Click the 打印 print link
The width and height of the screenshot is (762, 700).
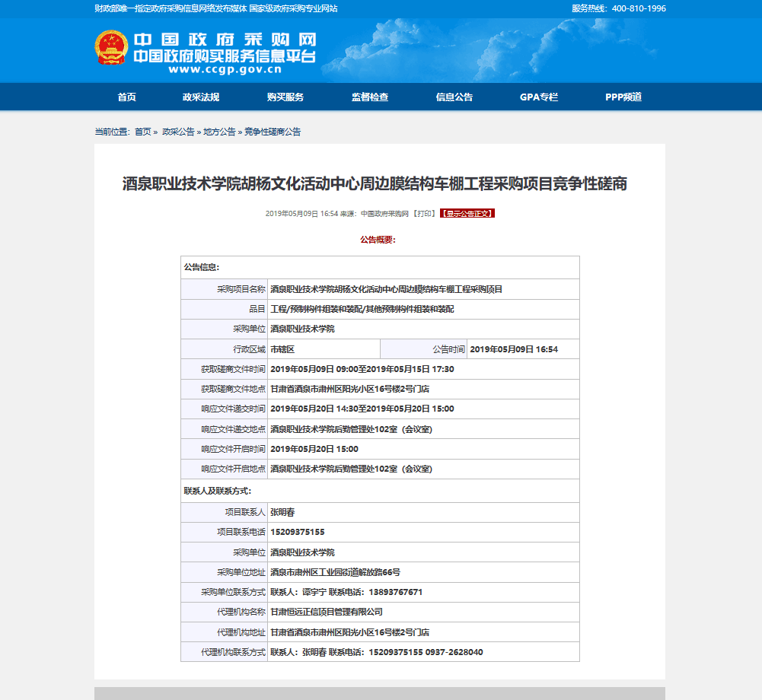coord(424,214)
